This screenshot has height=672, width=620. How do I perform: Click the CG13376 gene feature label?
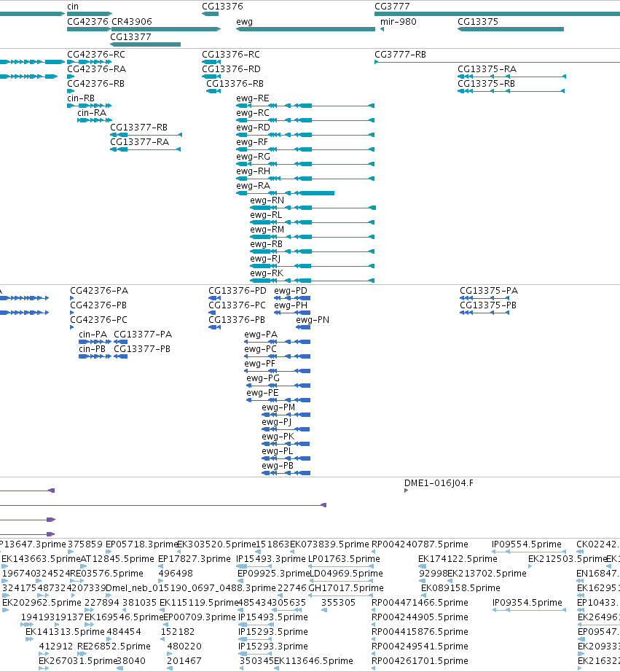(x=222, y=7)
